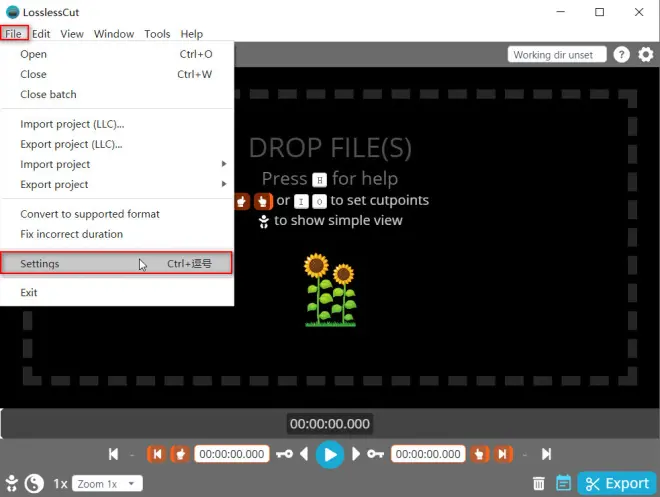Screen dimensions: 660x497
Task: Jump to start of video
Action: 113,454
